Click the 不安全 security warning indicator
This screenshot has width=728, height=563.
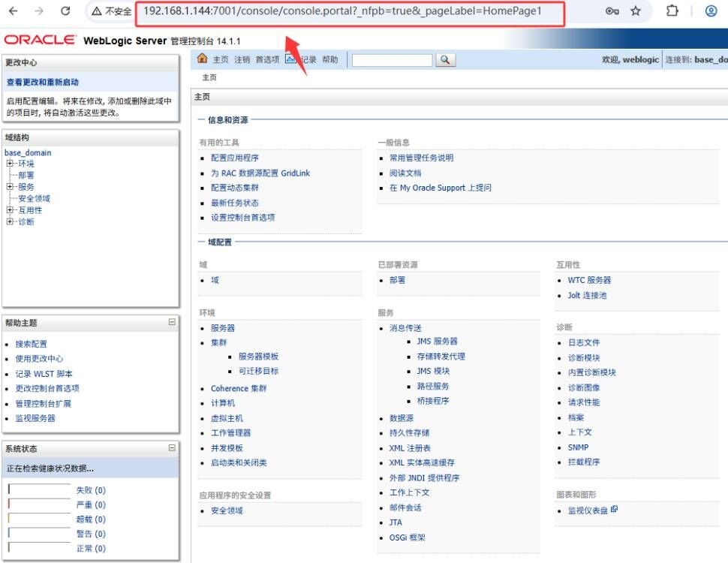tap(111, 11)
